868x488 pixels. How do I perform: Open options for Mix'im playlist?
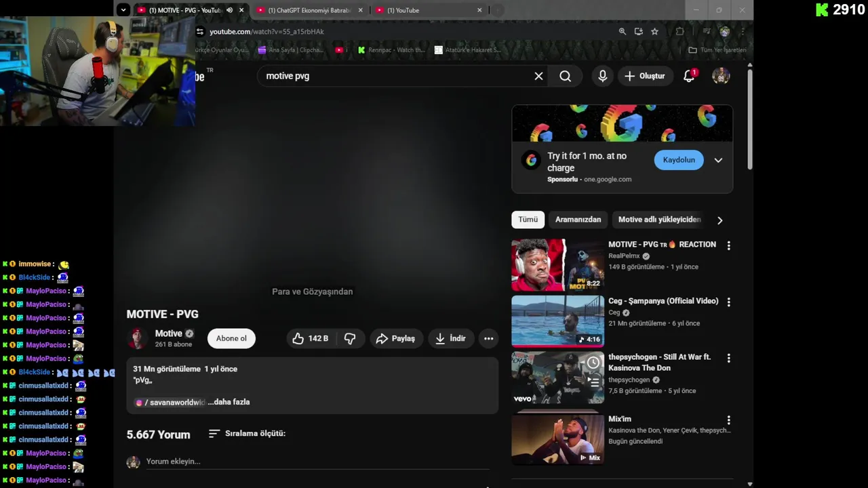point(728,420)
